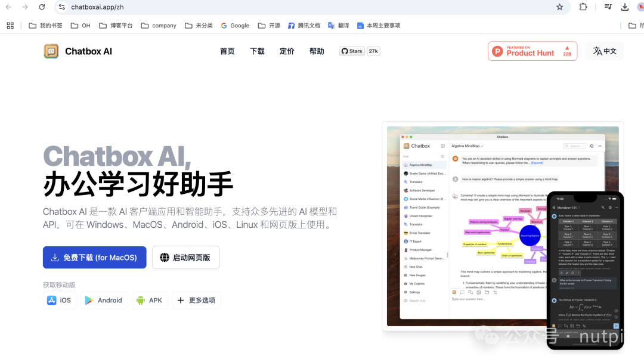Download the Android app from Google Play
The height and width of the screenshot is (362, 644).
pyautogui.click(x=104, y=300)
